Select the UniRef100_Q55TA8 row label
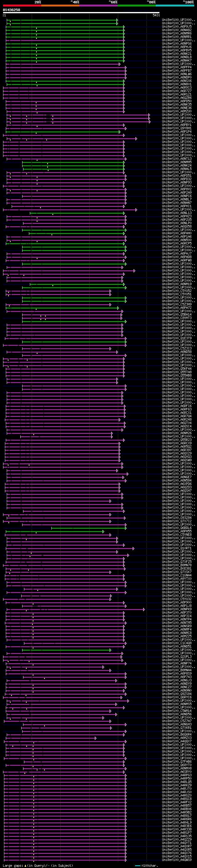The width and height of the screenshot is (197, 868). (x=177, y=372)
